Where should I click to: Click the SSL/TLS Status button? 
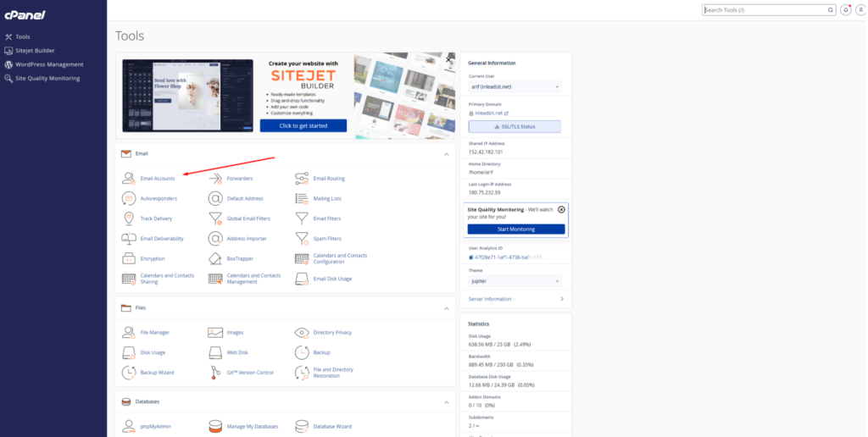pos(515,127)
